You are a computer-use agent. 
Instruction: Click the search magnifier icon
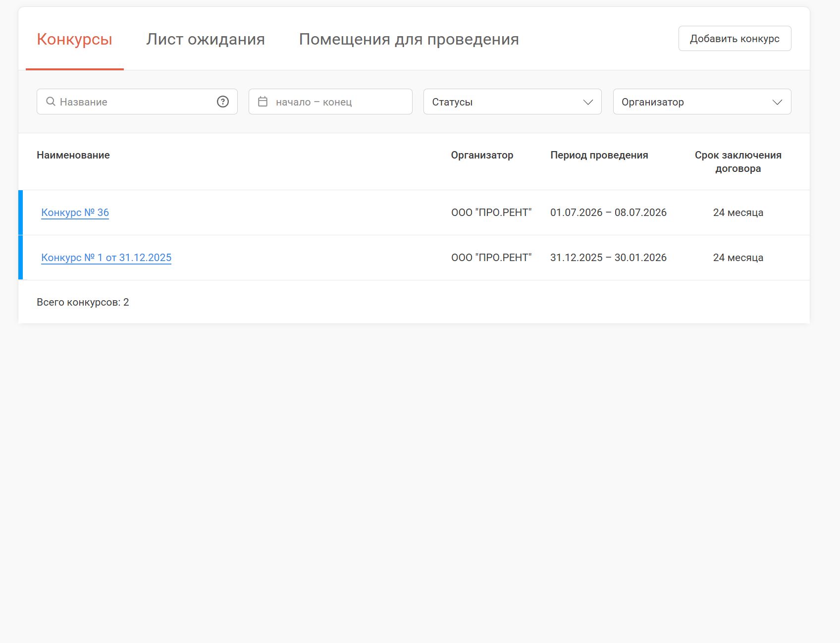(51, 102)
